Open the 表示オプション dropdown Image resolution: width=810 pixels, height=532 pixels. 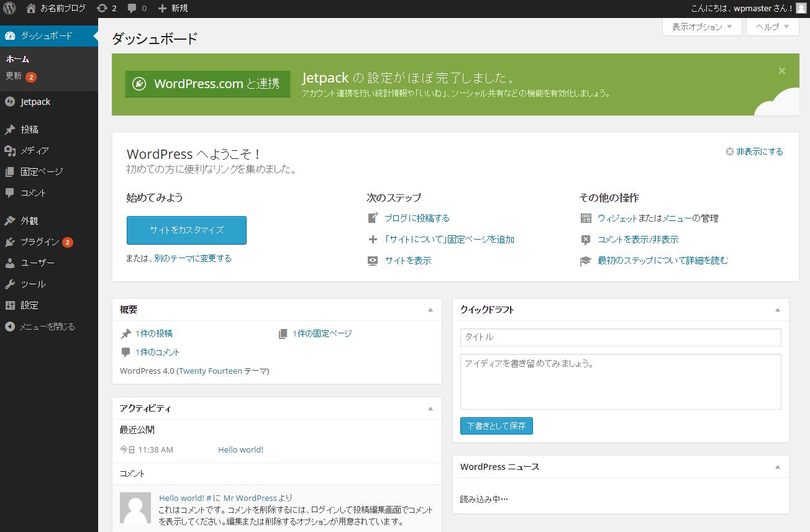point(702,27)
